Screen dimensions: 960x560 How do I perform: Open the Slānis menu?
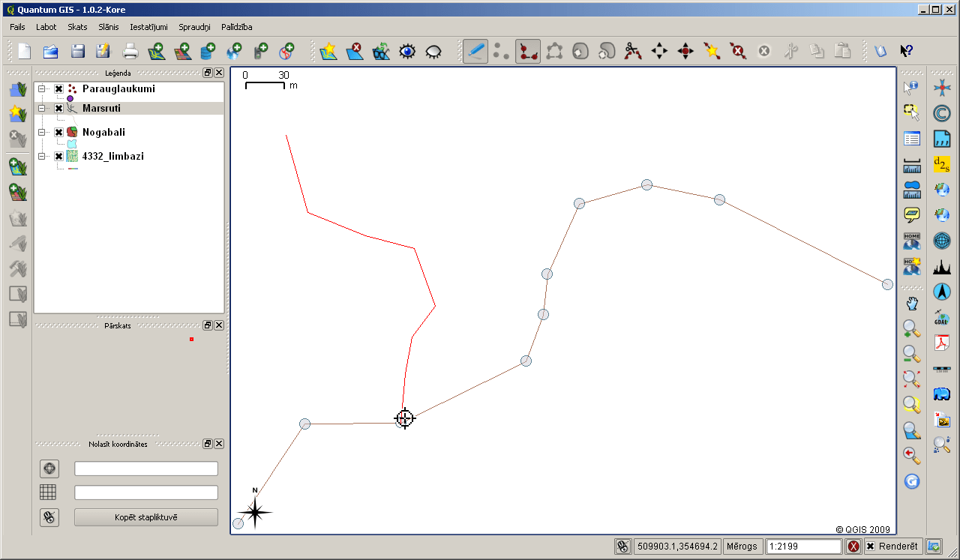click(x=109, y=26)
